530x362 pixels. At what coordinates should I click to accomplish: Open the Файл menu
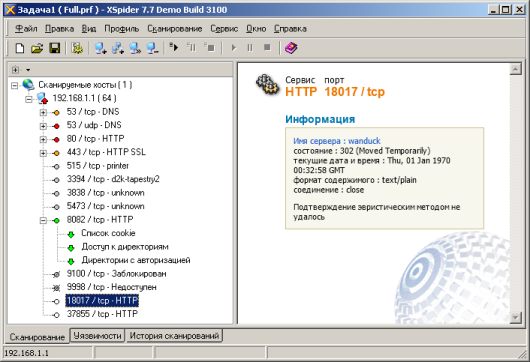(x=26, y=29)
